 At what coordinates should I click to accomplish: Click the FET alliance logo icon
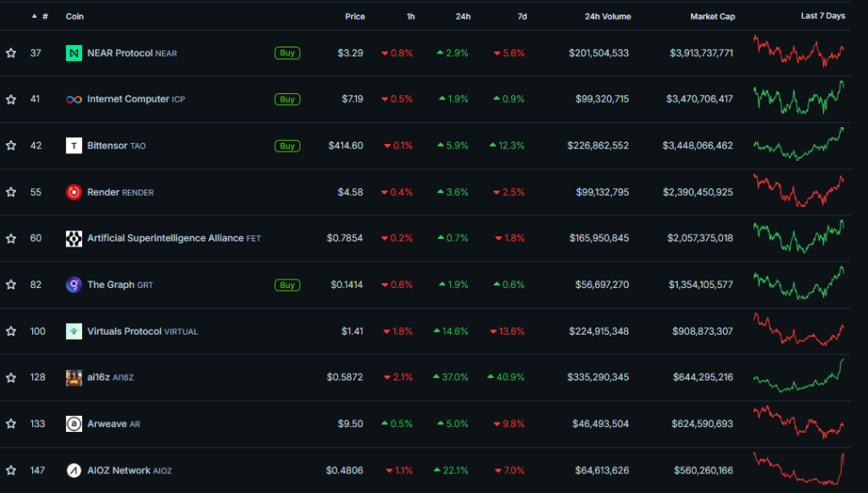pyautogui.click(x=74, y=239)
